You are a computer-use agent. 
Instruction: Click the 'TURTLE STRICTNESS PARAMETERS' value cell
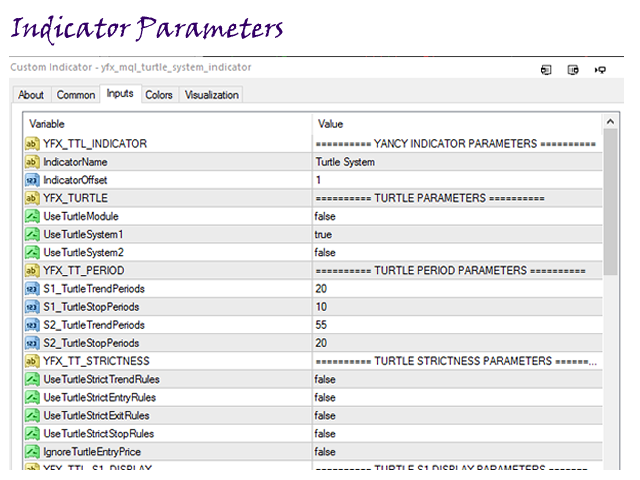pyautogui.click(x=456, y=361)
